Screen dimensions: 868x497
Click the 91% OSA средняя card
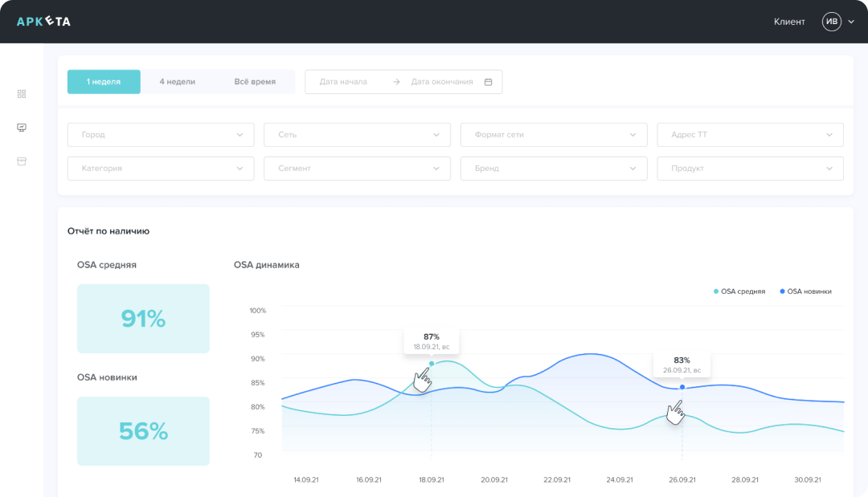[143, 319]
